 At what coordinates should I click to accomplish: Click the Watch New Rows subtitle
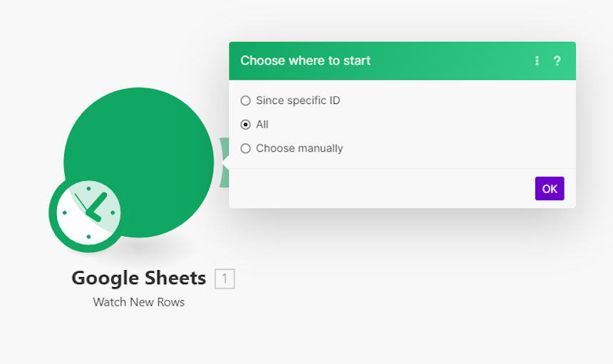click(x=139, y=302)
